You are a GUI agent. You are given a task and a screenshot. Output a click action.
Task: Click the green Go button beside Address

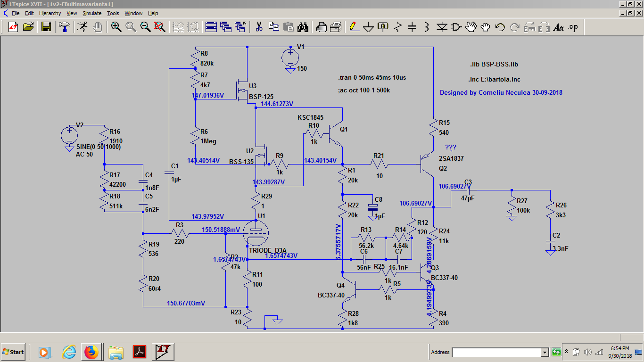(x=556, y=352)
